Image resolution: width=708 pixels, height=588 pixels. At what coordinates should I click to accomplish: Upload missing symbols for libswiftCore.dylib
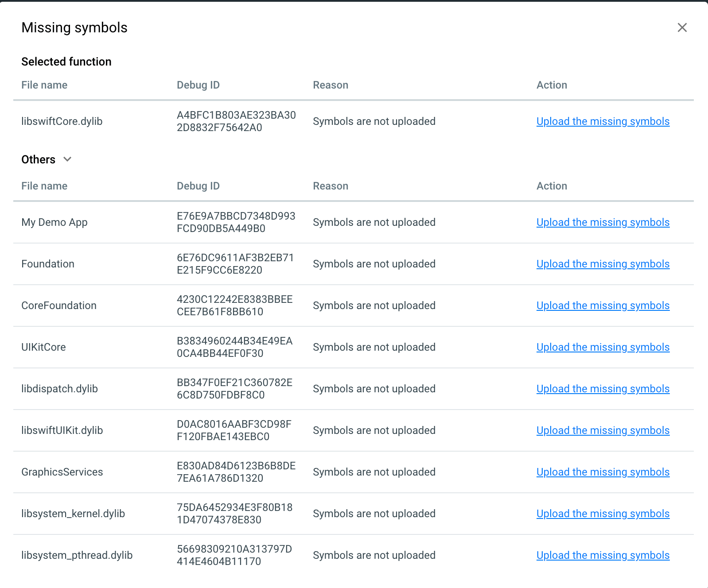pyautogui.click(x=603, y=121)
